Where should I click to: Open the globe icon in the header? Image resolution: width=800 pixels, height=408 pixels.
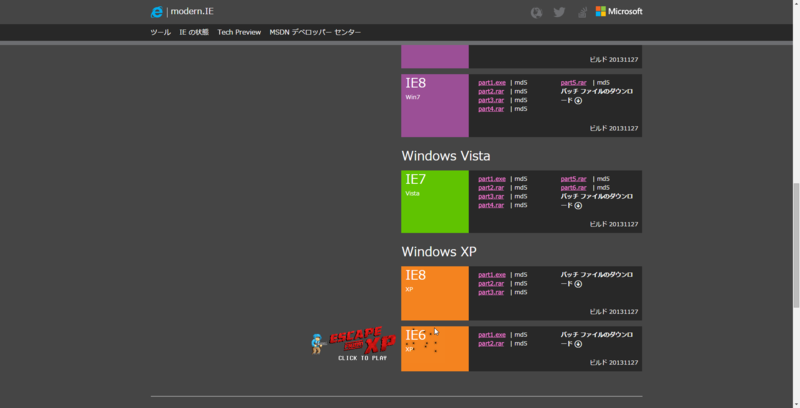tap(536, 12)
